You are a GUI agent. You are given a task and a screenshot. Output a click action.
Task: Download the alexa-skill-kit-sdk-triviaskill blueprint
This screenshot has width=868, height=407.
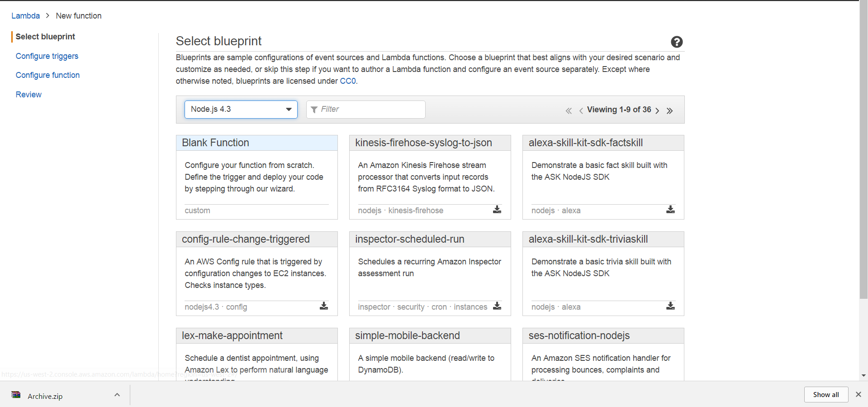670,306
